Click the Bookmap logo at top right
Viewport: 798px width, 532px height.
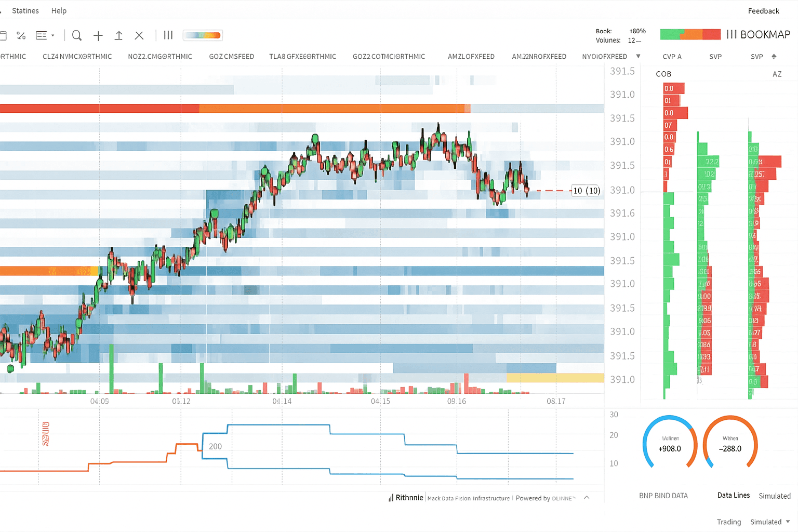759,35
